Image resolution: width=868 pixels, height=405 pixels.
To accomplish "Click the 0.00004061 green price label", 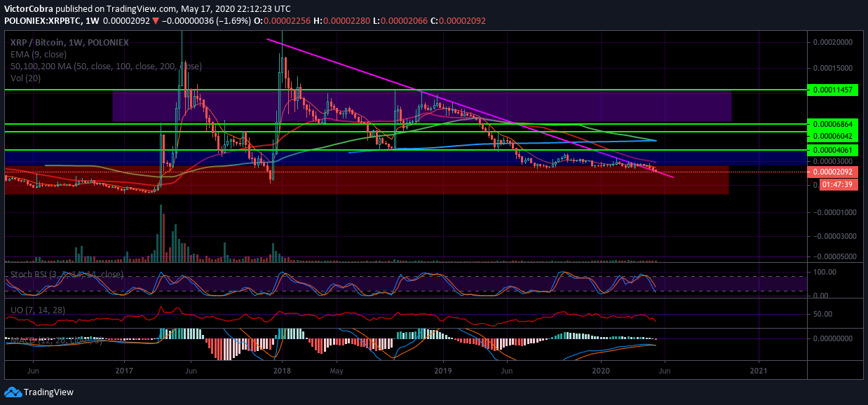I will [x=833, y=150].
